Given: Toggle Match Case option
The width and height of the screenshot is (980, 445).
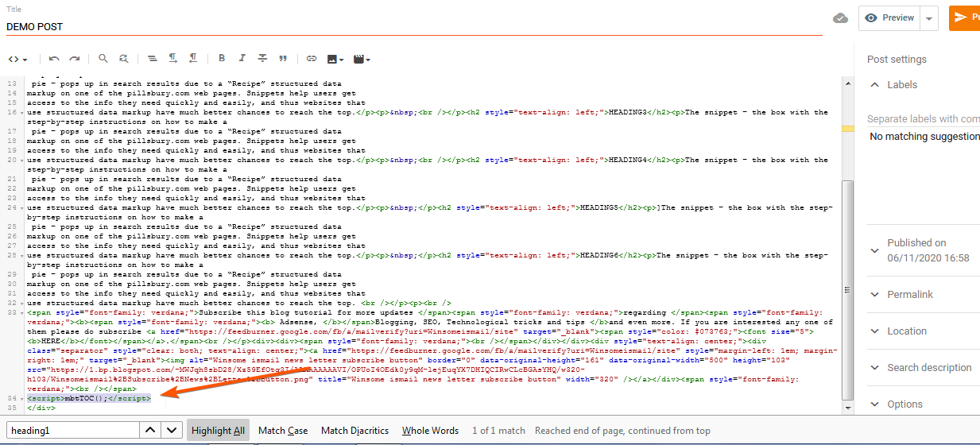Looking at the screenshot, I should tap(283, 431).
